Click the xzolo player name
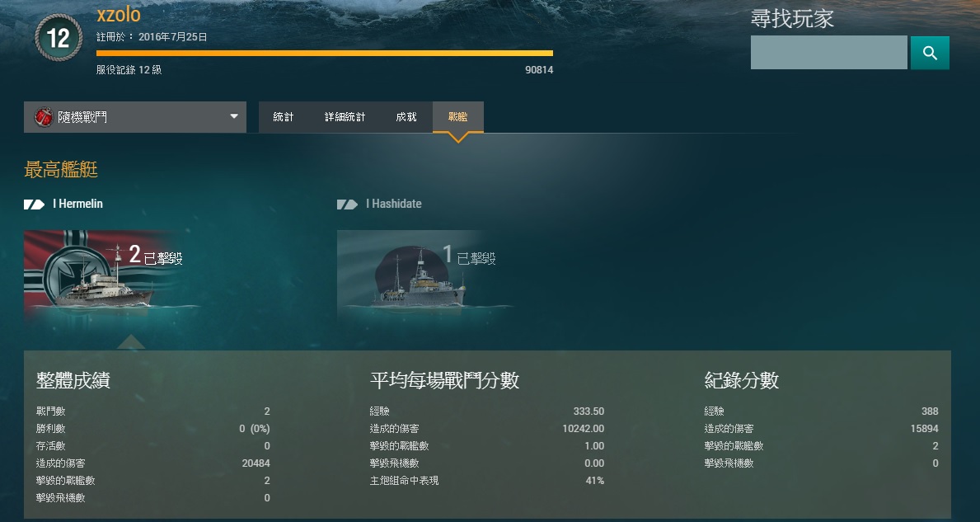980x522 pixels. [x=119, y=14]
